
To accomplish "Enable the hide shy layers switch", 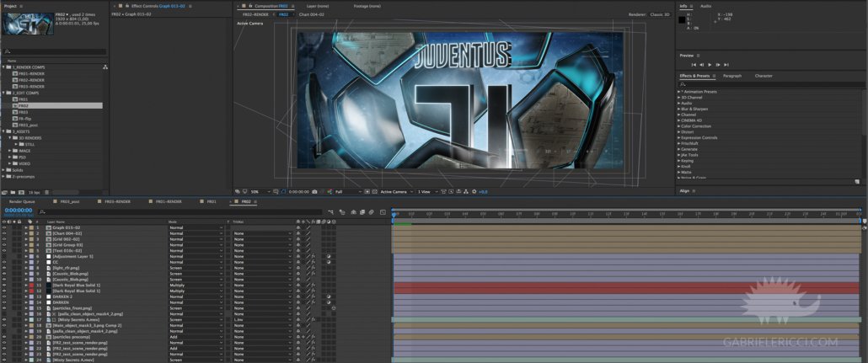I will pos(354,212).
